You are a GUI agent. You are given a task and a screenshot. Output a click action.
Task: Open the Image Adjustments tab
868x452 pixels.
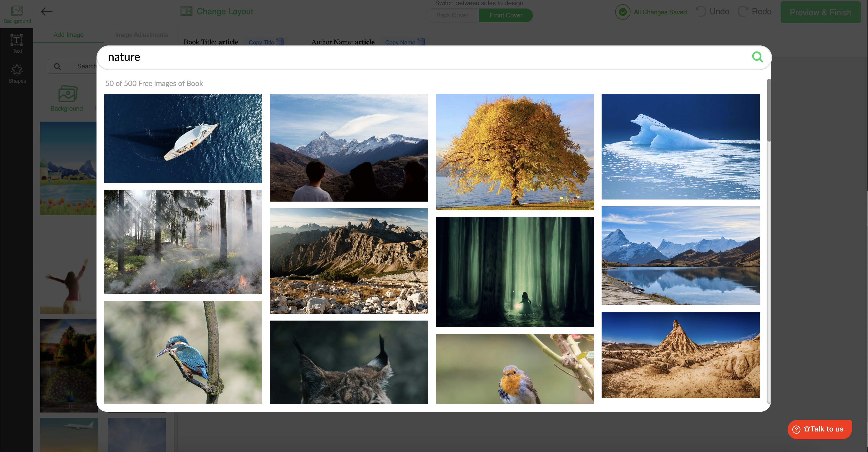click(x=141, y=35)
